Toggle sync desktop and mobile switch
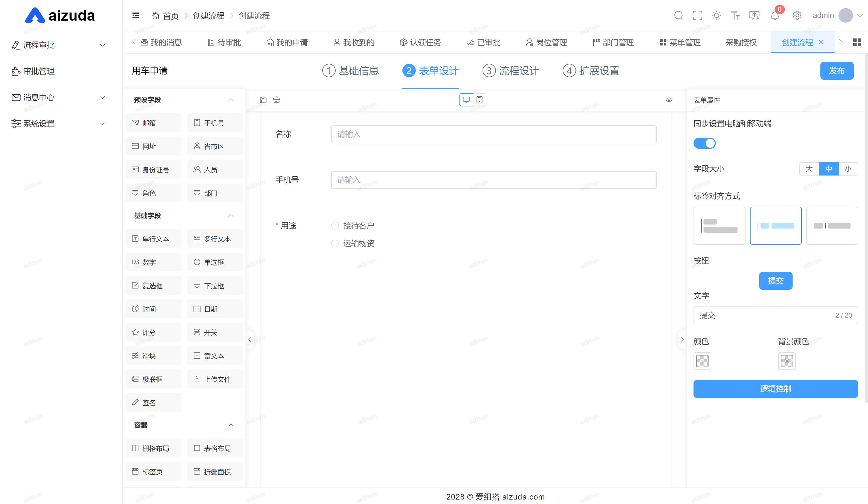Screen dimensions: 868x504 coord(704,143)
